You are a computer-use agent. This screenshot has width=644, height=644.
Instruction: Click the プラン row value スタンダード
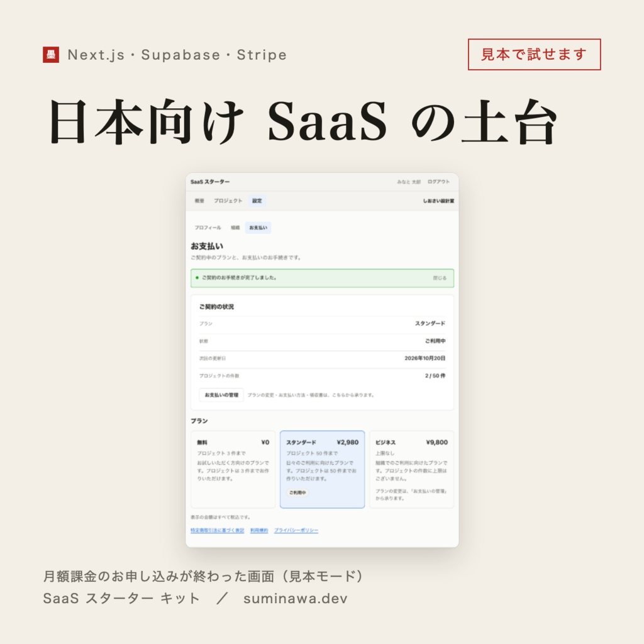click(x=430, y=324)
